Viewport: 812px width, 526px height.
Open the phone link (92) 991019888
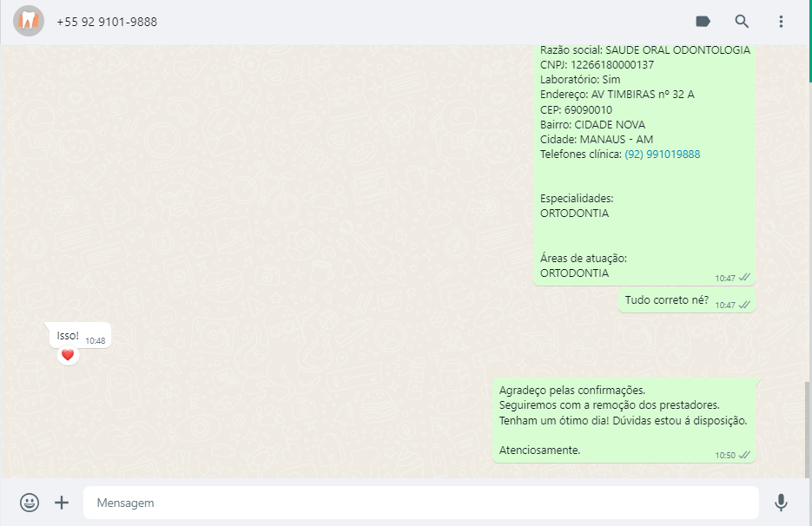[663, 155]
